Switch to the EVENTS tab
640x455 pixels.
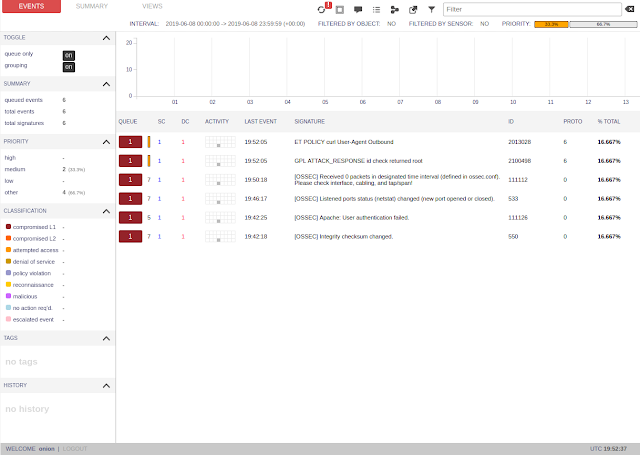[x=31, y=6]
